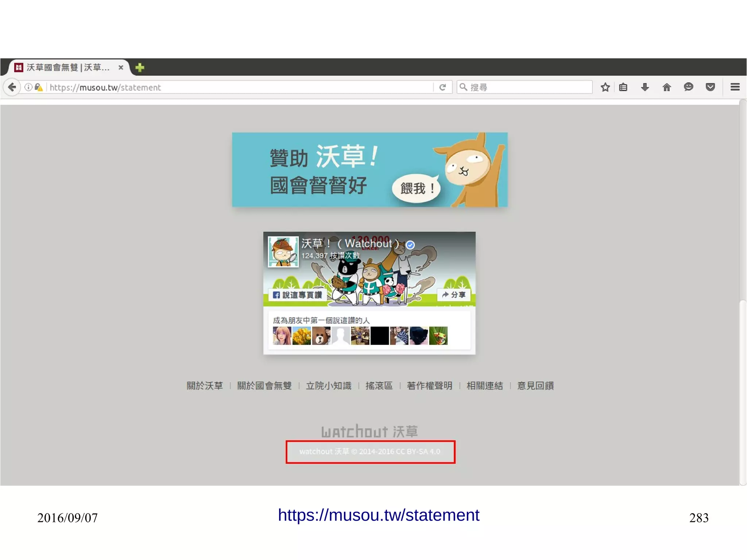Open first friend avatar thumbnail
Viewport: 747px width, 560px height.
point(282,336)
